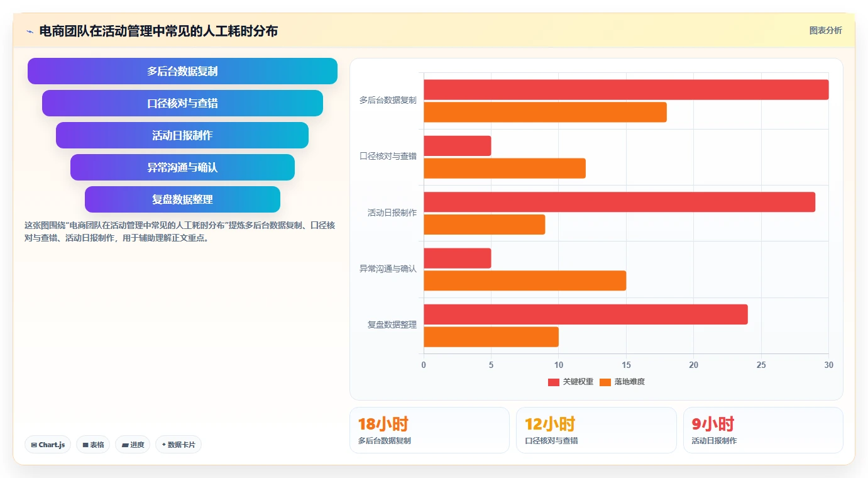Open the 12小时 data card
The height and width of the screenshot is (478, 868).
coord(596,430)
